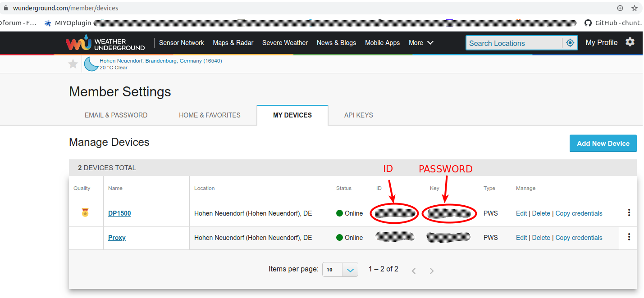Copy credentials for Proxy

pos(579,238)
